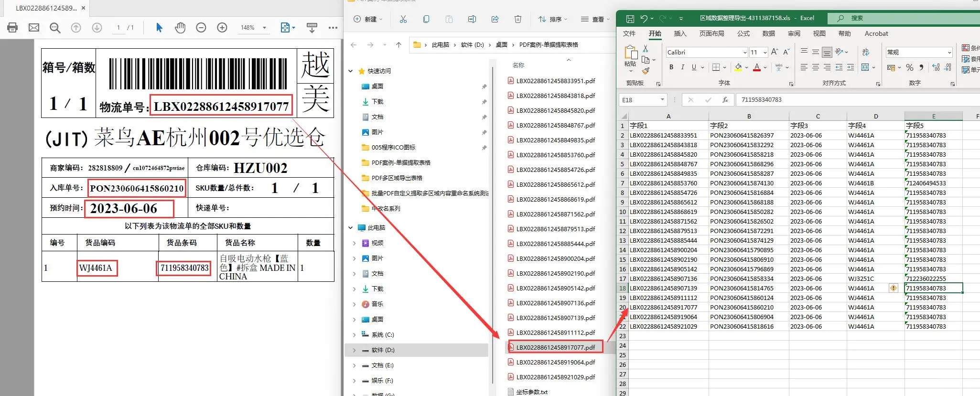Click the wrap text icon in Excel

866,52
